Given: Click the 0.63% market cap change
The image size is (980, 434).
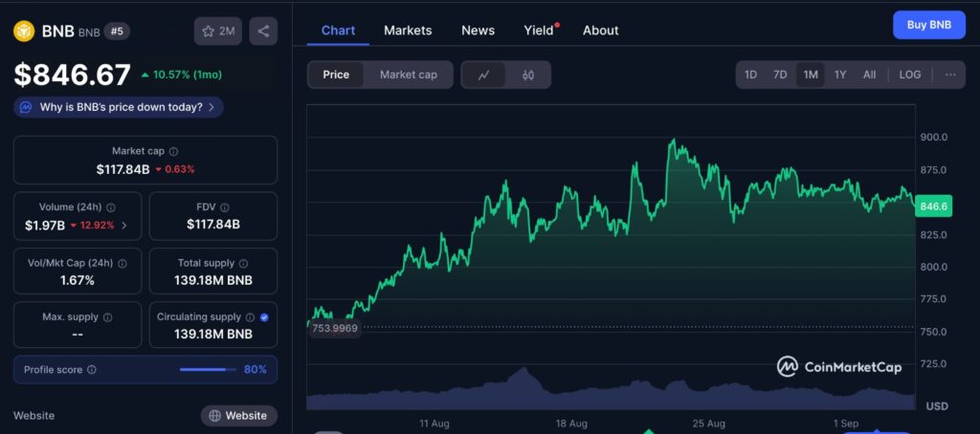Looking at the screenshot, I should click(x=179, y=169).
